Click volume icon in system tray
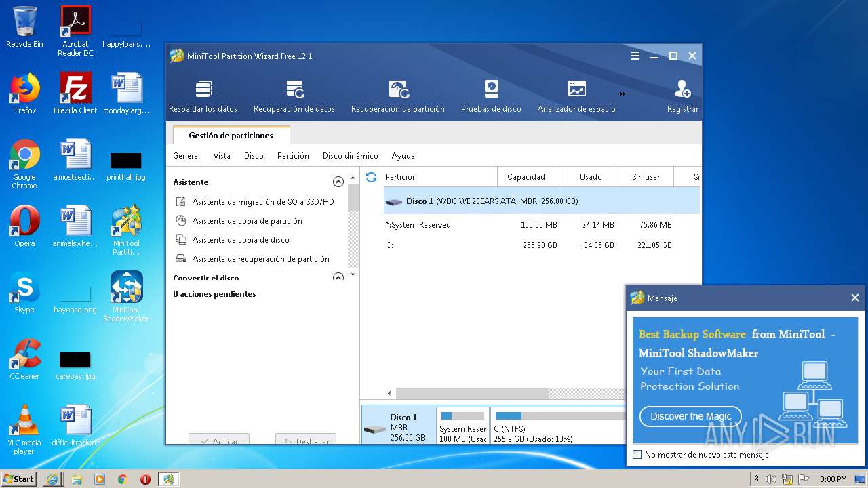Viewport: 868px width, 488px height. [x=771, y=479]
